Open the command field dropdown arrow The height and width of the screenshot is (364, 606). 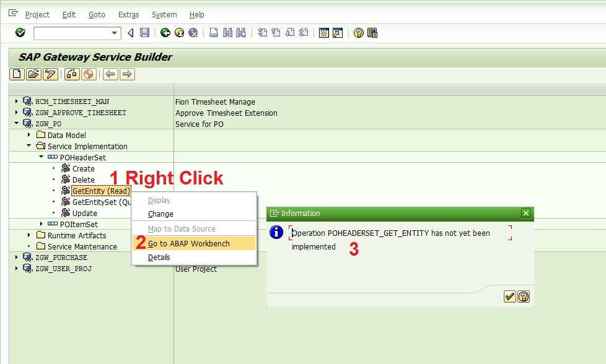(x=115, y=33)
